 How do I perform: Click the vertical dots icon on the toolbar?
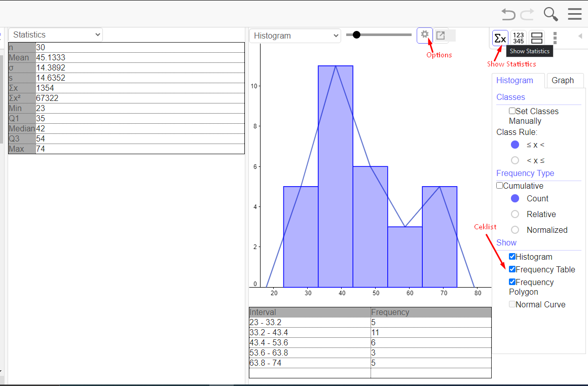point(555,38)
